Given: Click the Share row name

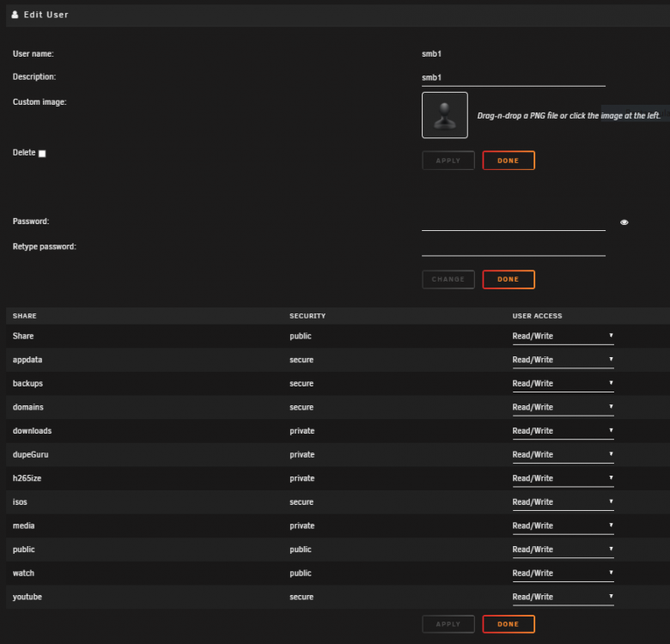Looking at the screenshot, I should click(x=23, y=336).
